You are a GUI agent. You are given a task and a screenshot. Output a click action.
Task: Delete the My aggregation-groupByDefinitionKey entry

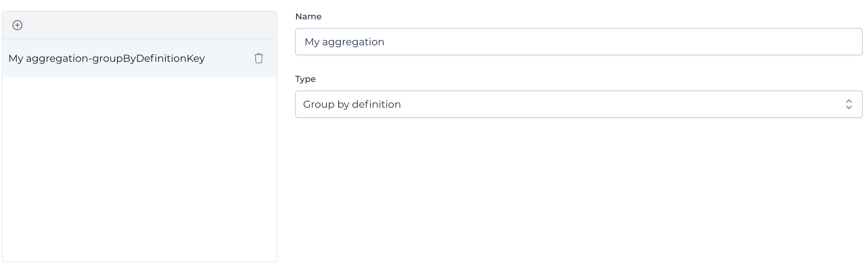coord(259,58)
